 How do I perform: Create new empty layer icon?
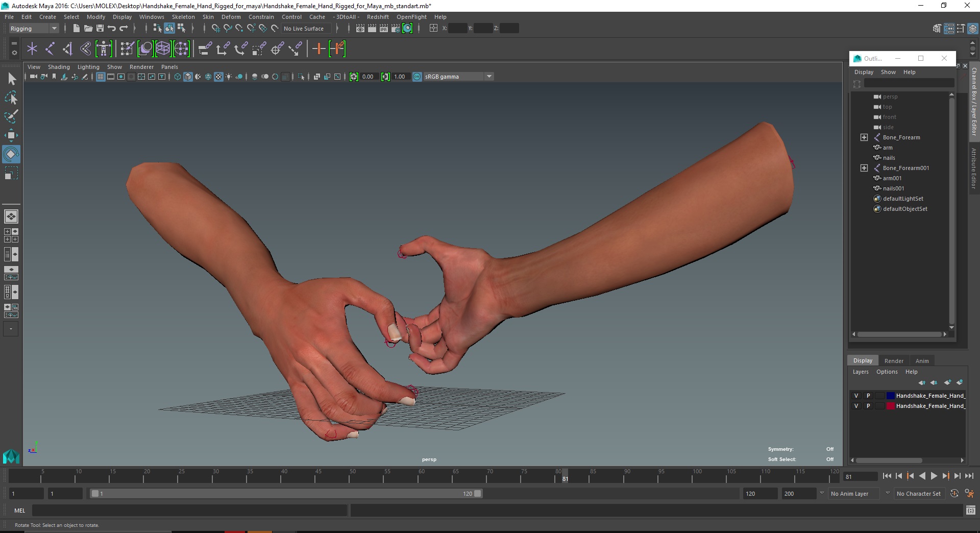coord(947,382)
